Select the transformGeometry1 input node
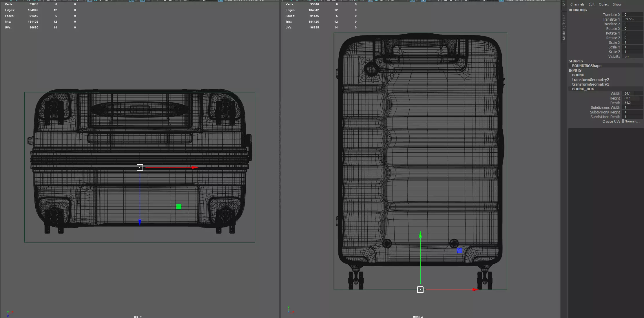 (590, 84)
